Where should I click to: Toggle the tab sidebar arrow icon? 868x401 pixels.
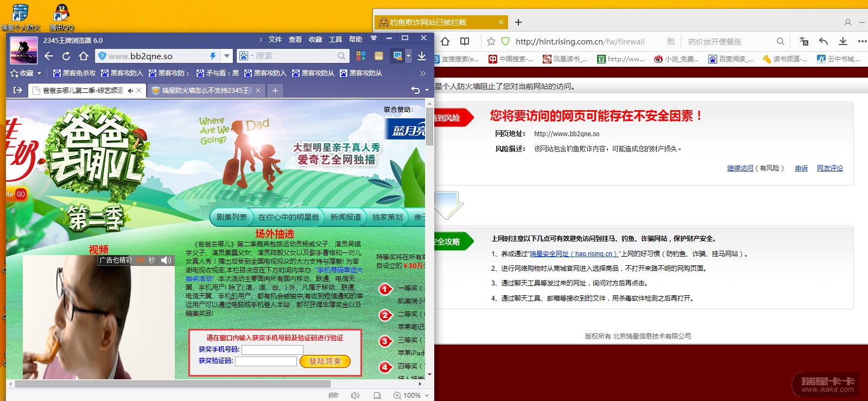18,90
